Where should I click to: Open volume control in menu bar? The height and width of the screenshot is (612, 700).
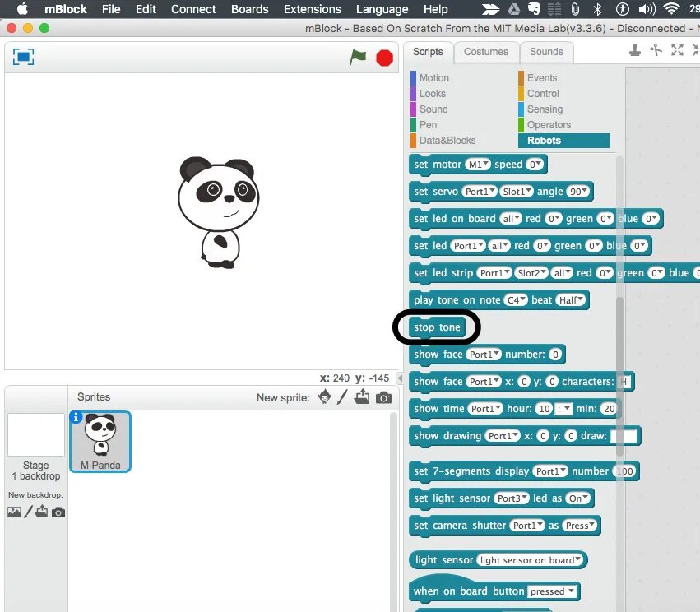(647, 8)
